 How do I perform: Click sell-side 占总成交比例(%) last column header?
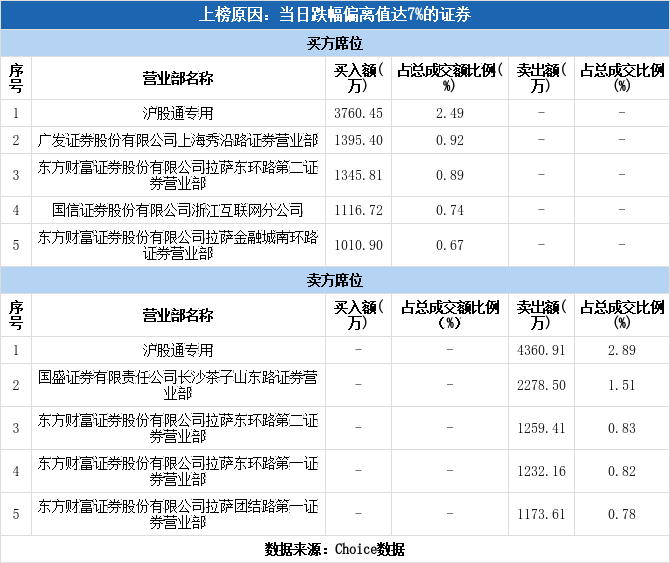point(622,315)
